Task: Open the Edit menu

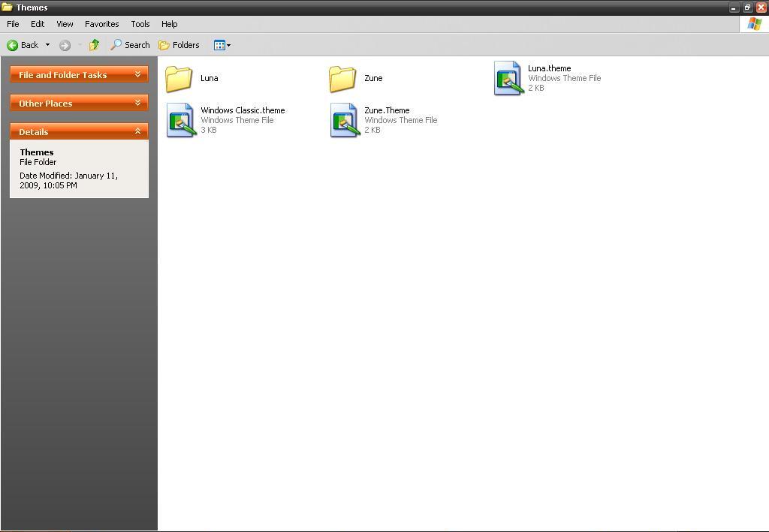Action: coord(38,24)
